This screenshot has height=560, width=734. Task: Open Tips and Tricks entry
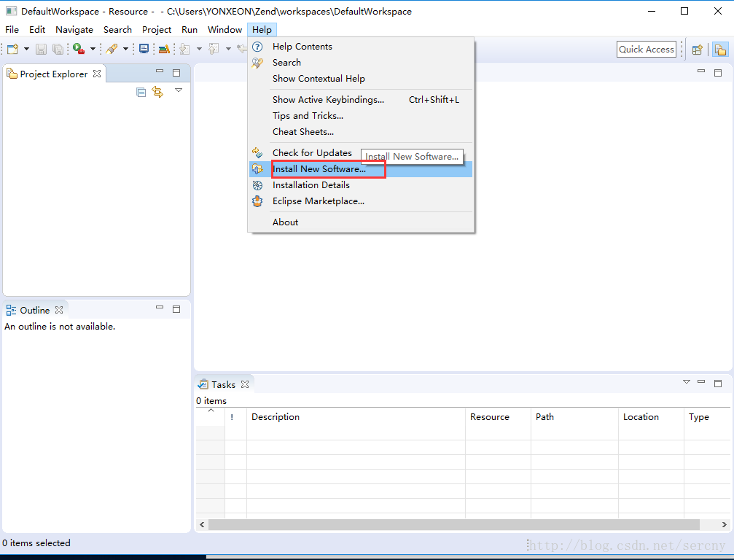(361, 115)
